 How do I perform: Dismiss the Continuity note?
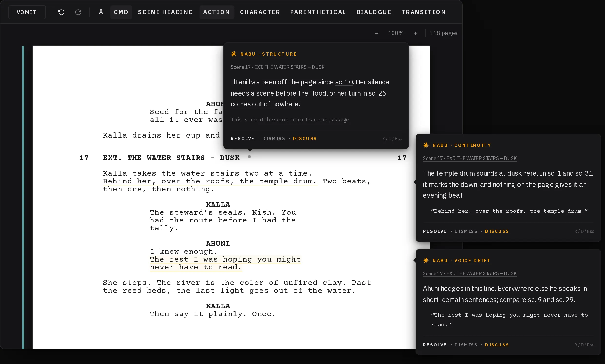point(466,231)
